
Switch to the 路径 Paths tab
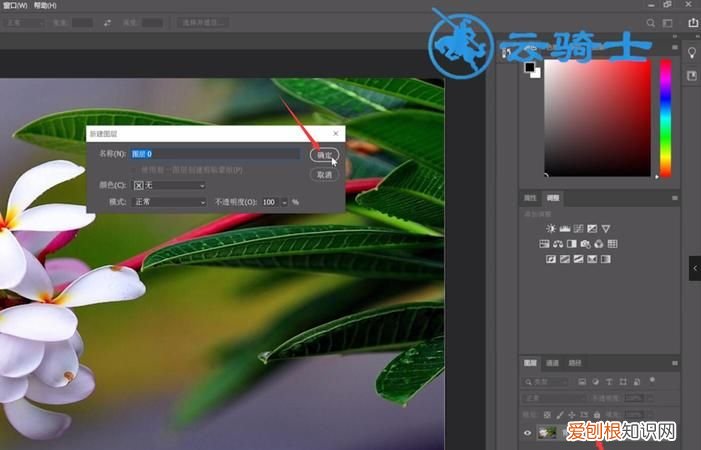click(x=575, y=363)
